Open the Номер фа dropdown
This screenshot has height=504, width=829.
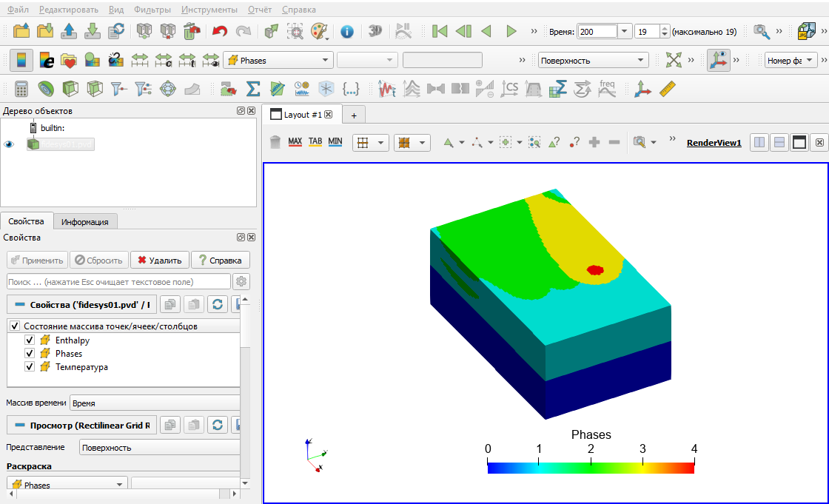pos(791,60)
